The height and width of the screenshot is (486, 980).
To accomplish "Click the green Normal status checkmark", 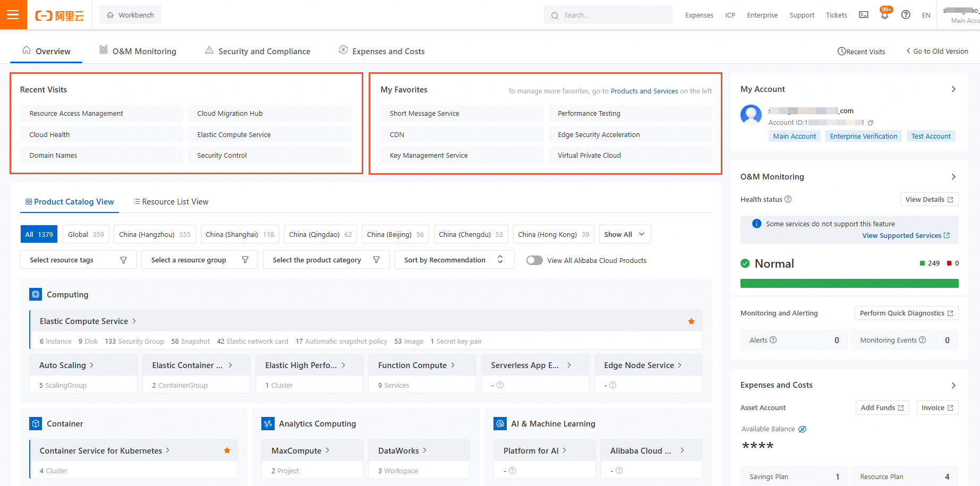I will [x=745, y=263].
